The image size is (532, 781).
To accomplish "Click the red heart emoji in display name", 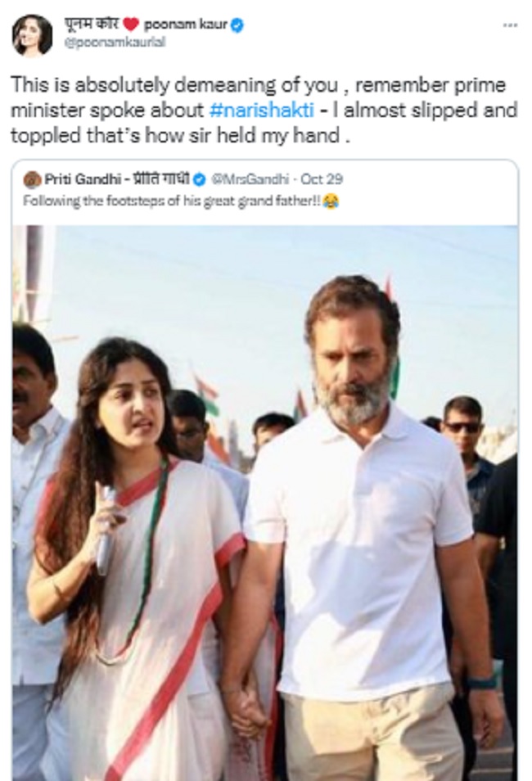I will [131, 25].
